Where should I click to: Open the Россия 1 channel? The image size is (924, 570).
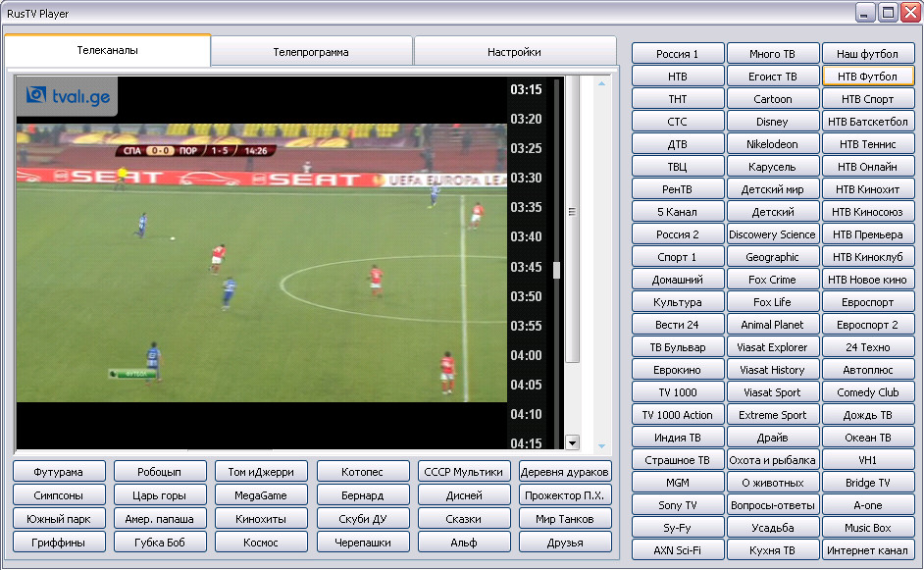678,54
